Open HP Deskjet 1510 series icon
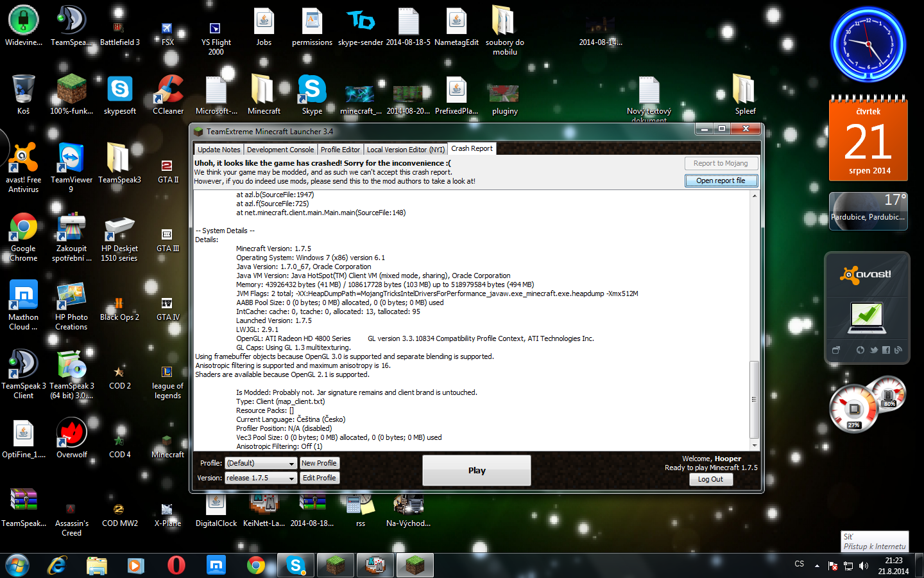 pos(119,237)
